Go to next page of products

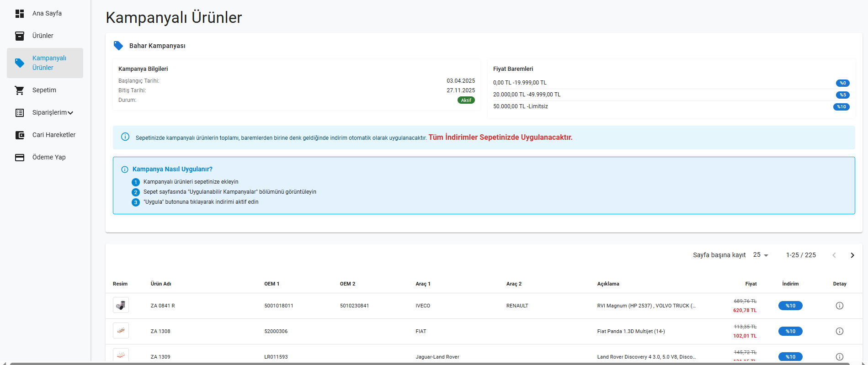[x=852, y=255]
